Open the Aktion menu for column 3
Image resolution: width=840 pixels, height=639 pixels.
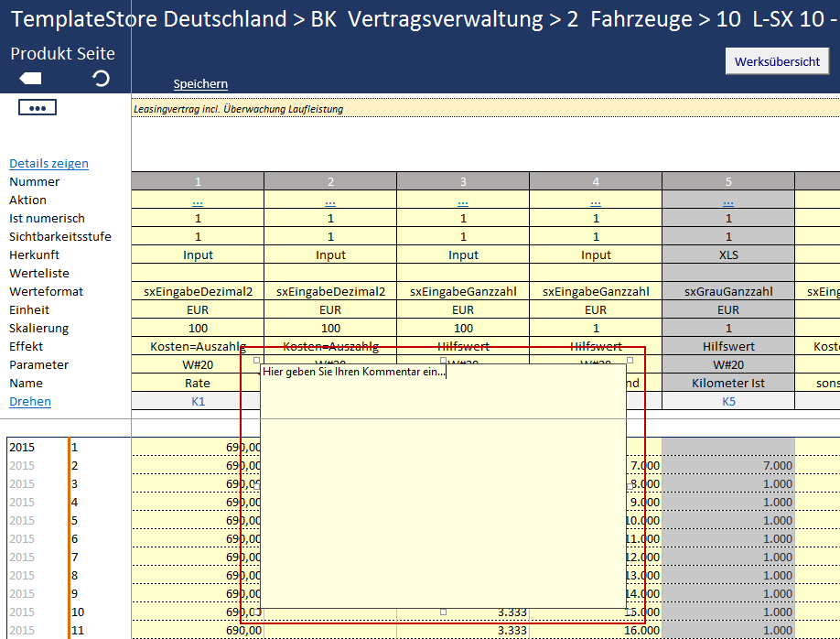pos(463,200)
